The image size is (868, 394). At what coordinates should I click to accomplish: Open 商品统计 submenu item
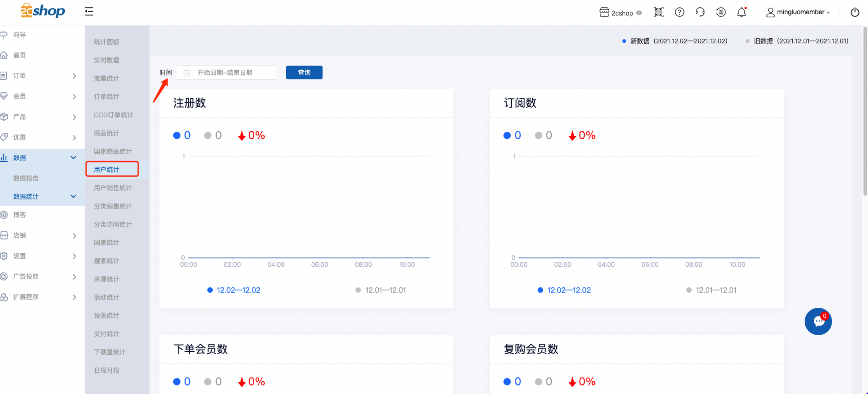pos(106,133)
